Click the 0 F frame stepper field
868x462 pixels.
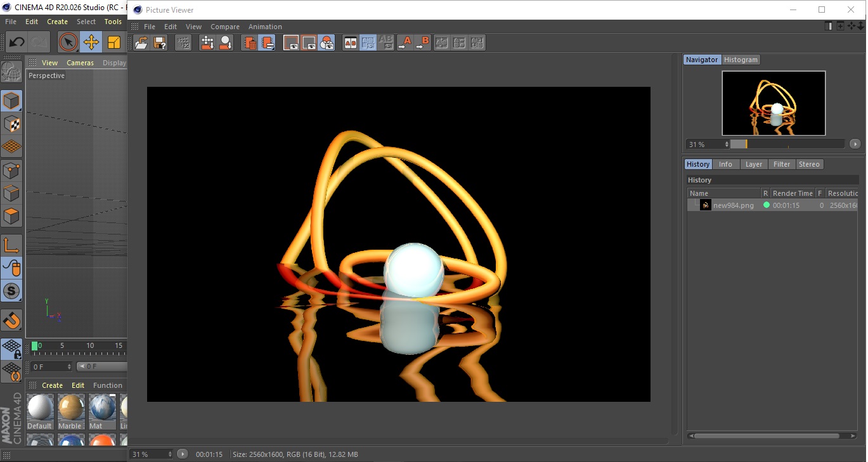pos(52,367)
